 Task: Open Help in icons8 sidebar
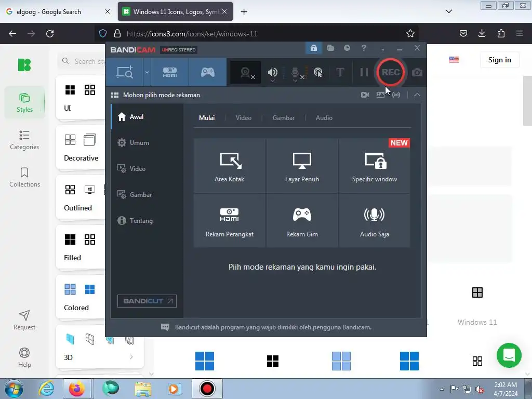pos(24,357)
